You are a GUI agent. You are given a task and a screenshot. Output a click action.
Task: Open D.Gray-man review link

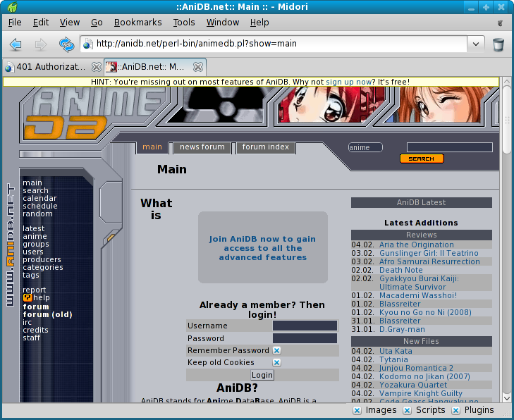pyautogui.click(x=402, y=329)
